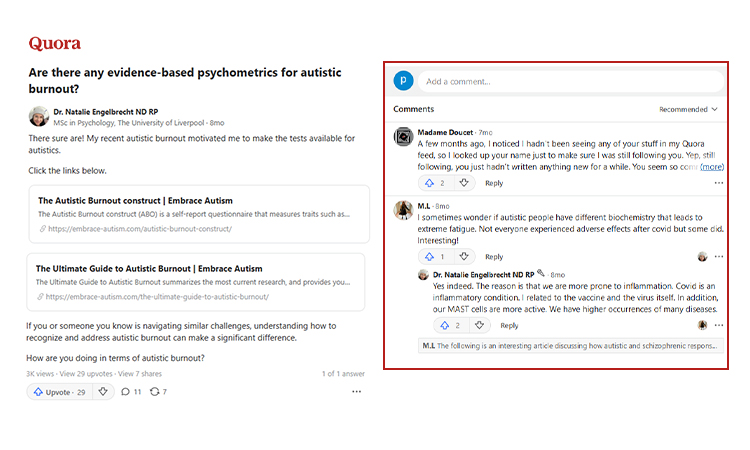Downvote Dr. Natalie's reply
Image resolution: width=750 pixels, height=450 pixels.
(x=479, y=326)
